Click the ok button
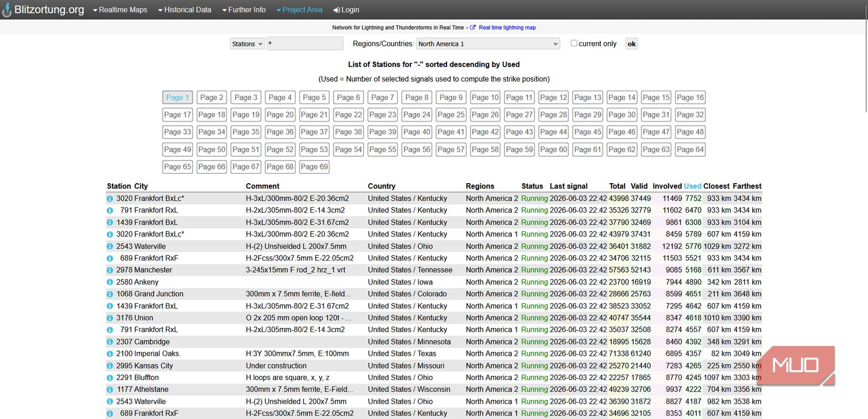This screenshot has width=868, height=419. coord(631,44)
